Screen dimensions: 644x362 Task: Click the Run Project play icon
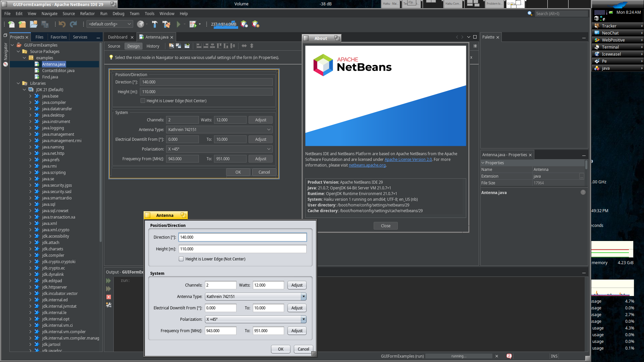(x=179, y=24)
